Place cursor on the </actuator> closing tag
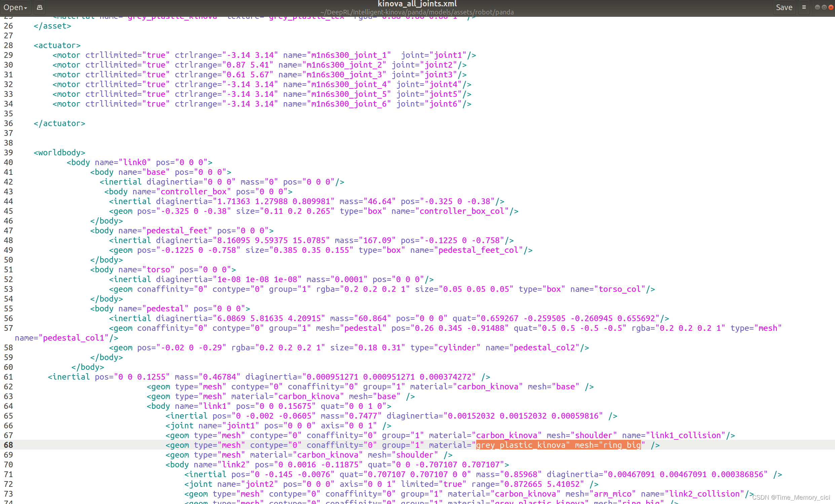This screenshot has width=835, height=504. [59, 124]
